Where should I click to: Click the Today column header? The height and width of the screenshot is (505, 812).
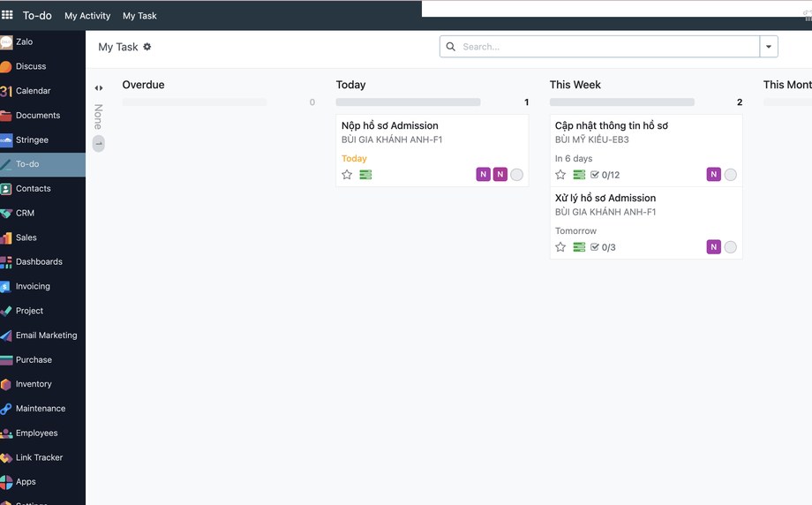(x=350, y=85)
